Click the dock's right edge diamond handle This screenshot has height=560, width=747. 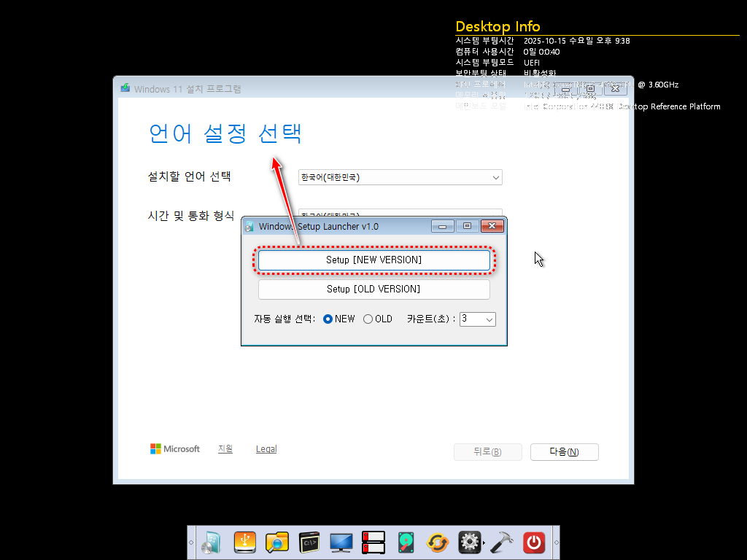pyautogui.click(x=556, y=542)
